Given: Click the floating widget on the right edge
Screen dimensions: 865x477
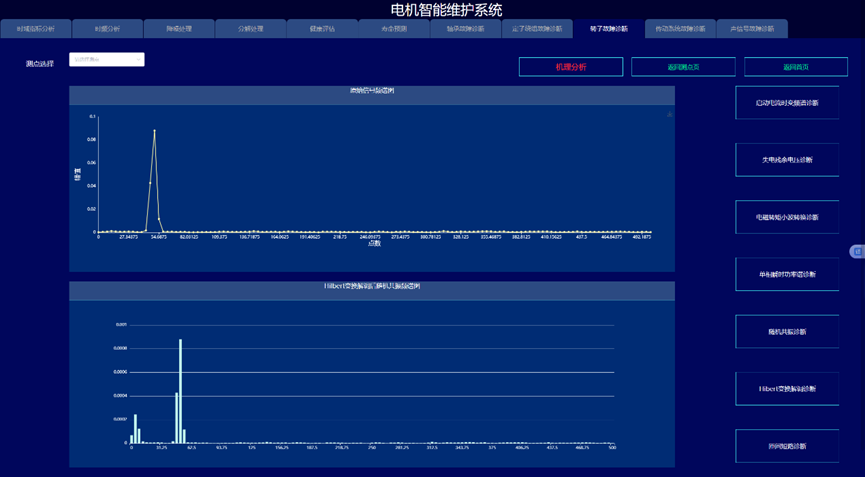Looking at the screenshot, I should click(857, 251).
